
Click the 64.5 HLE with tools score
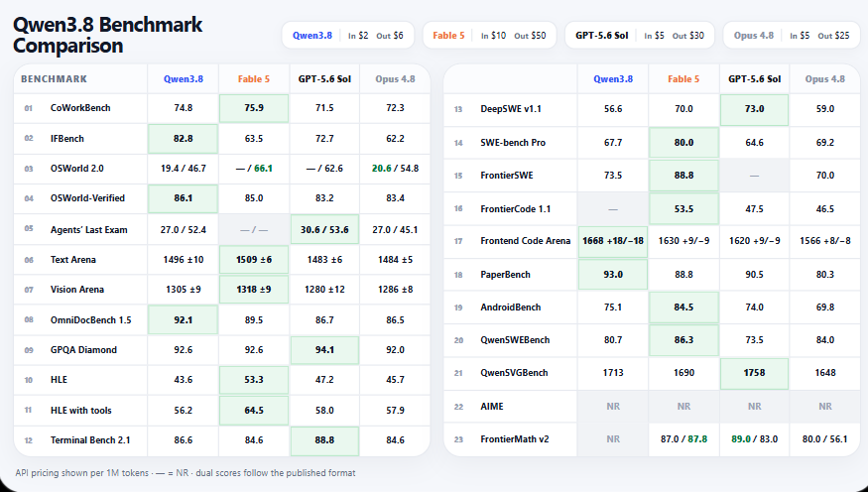[x=254, y=410]
